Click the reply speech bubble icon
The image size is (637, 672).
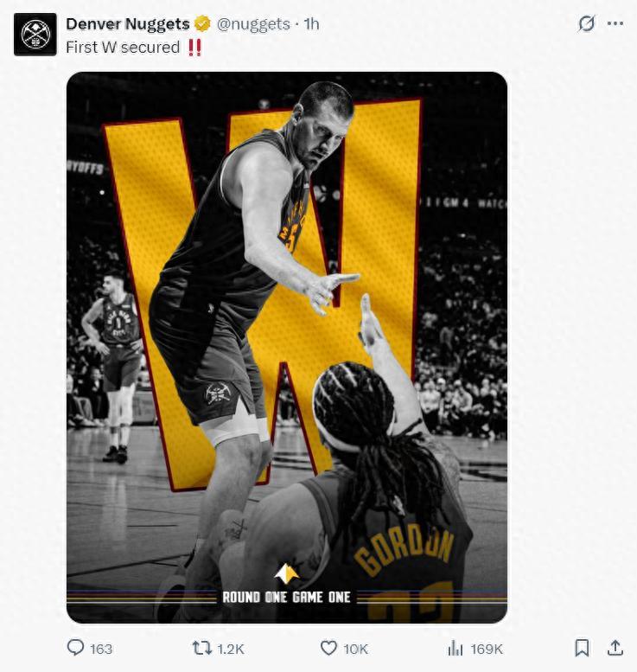pos(76,648)
